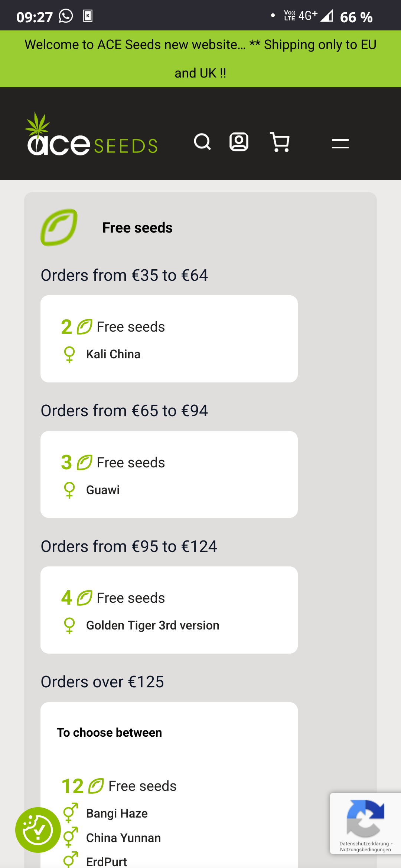Choose the ErdPurt option
401x868 pixels.
(107, 861)
